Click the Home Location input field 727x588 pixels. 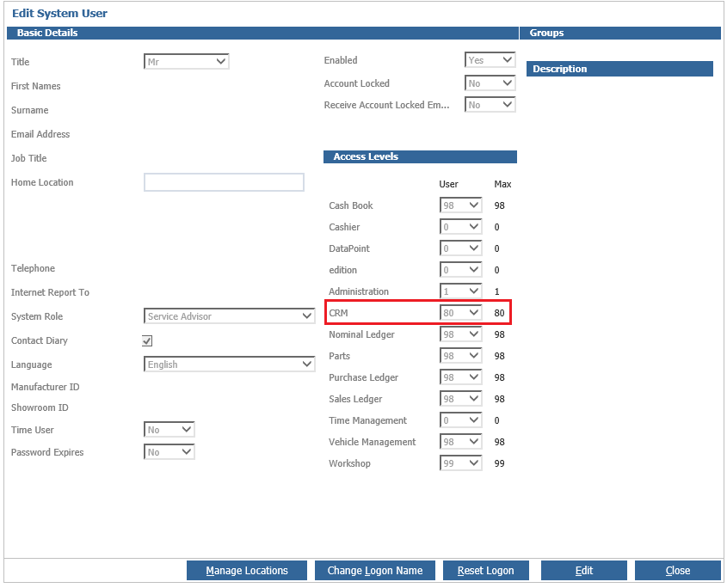[x=224, y=182]
